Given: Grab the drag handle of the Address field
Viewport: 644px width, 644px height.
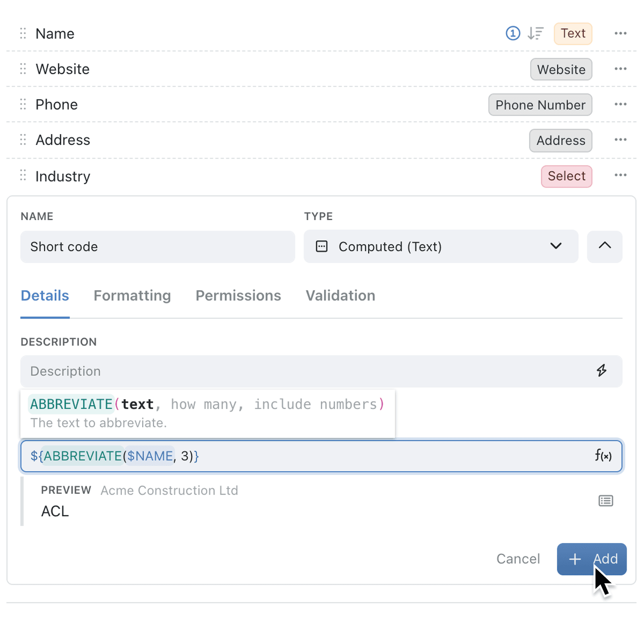Looking at the screenshot, I should click(x=23, y=140).
